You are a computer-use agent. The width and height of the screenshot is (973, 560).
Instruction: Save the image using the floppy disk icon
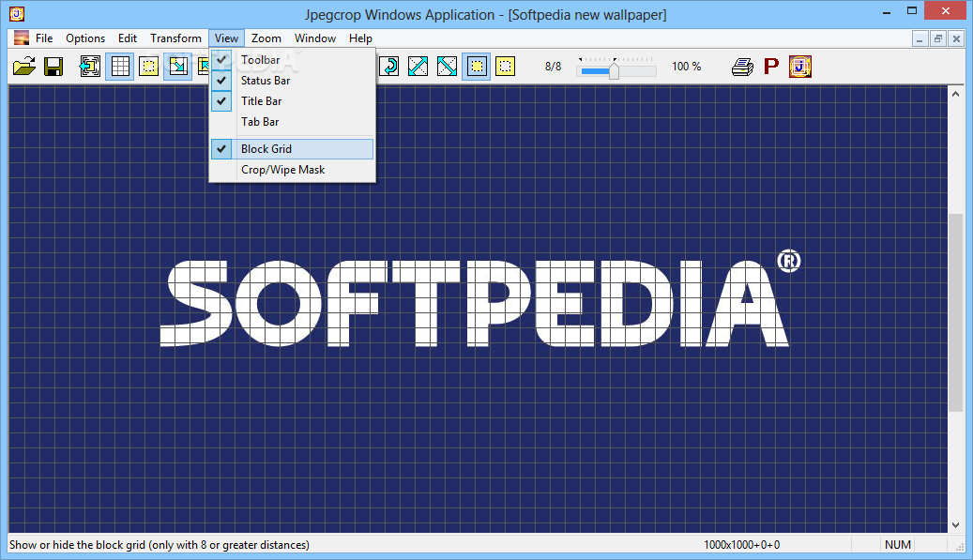coord(53,67)
